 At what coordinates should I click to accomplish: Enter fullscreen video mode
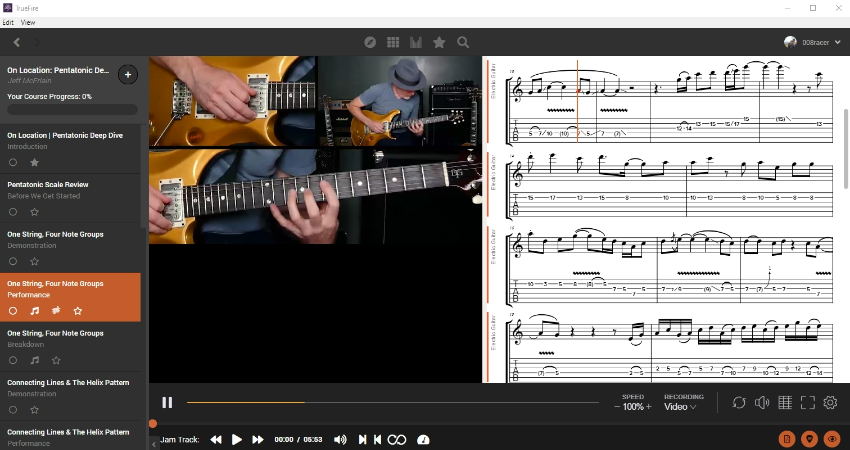(x=808, y=402)
